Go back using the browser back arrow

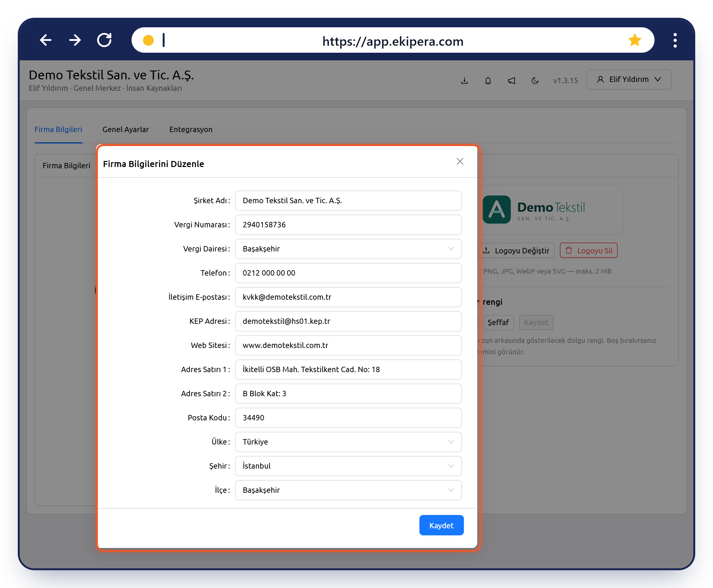[x=46, y=40]
